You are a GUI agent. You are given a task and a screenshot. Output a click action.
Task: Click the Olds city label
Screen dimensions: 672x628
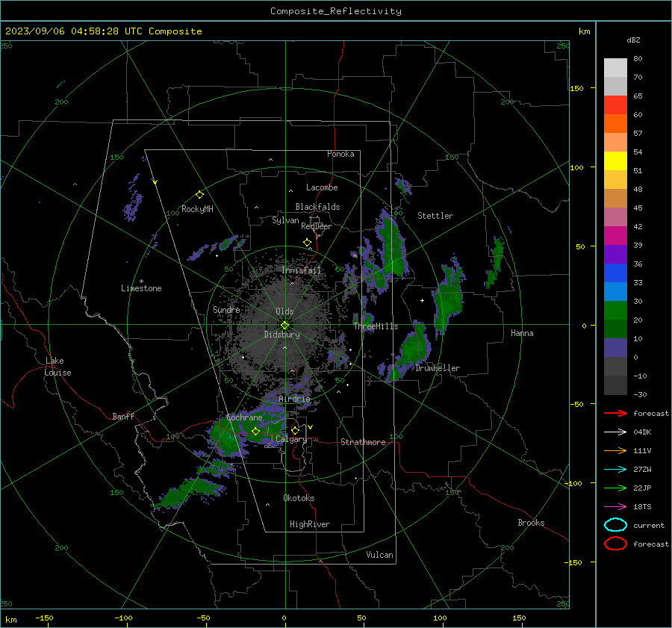coord(284,311)
